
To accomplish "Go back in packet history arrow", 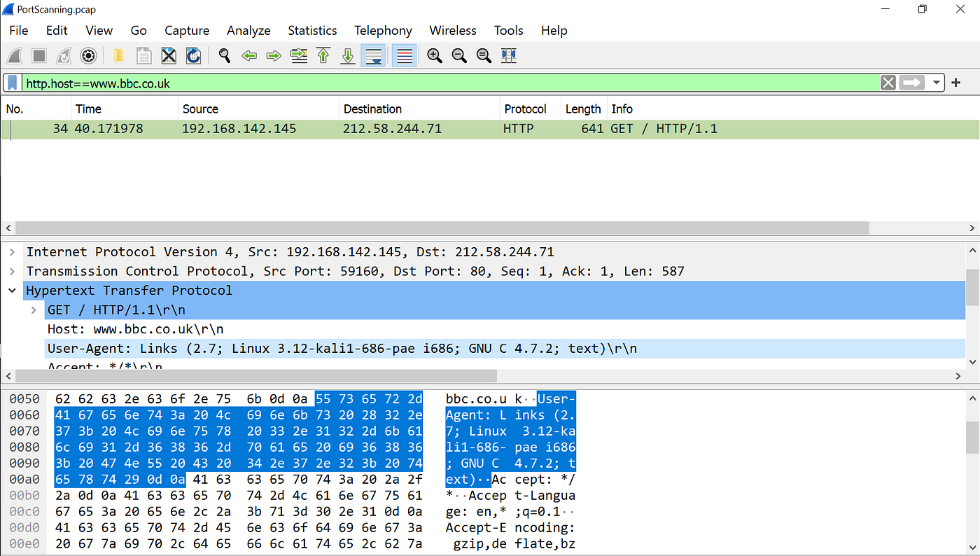I will 249,56.
